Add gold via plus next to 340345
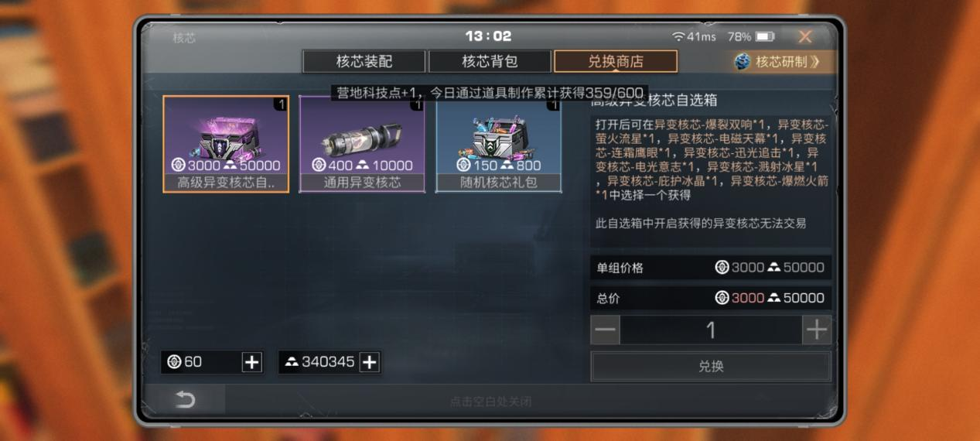This screenshot has height=441, width=980. 370,362
